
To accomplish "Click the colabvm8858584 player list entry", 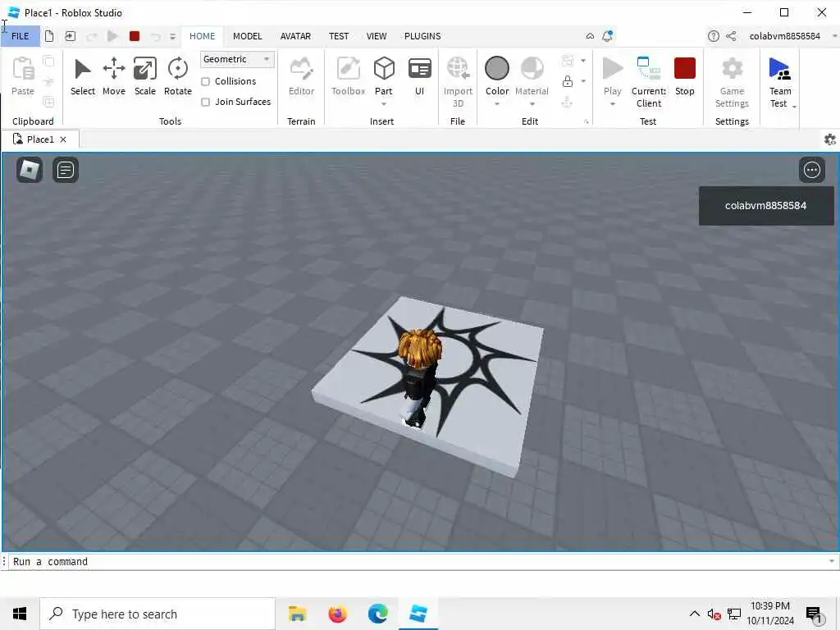I will click(766, 206).
